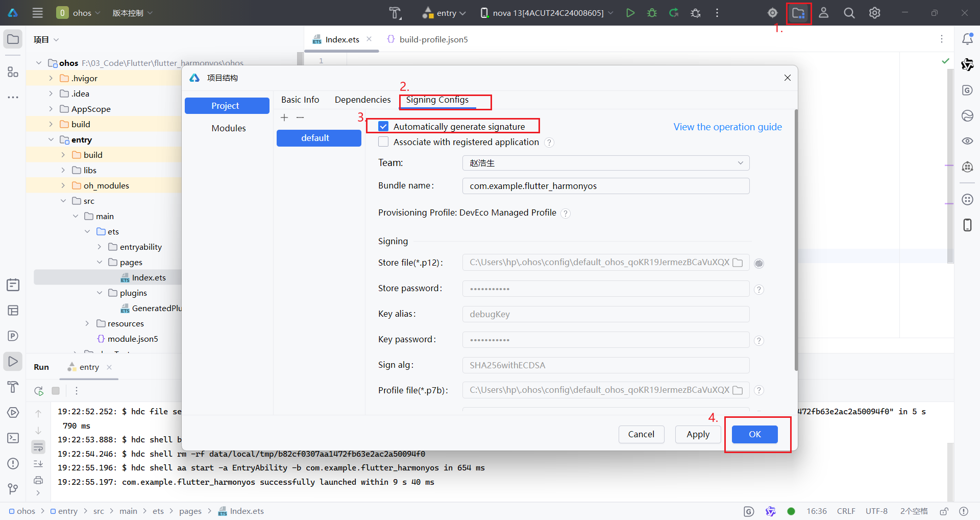Open the device manager phone panel
This screenshot has width=980, height=520.
point(967,225)
